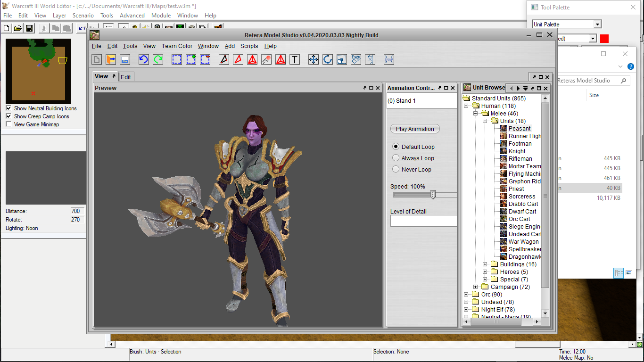644x362 pixels.
Task: Select red outlined triangle face mode icon
Action: (238, 59)
